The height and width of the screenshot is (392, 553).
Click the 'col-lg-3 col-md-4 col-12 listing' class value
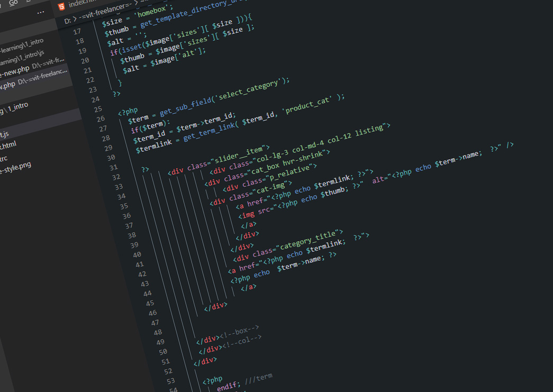pos(320,144)
